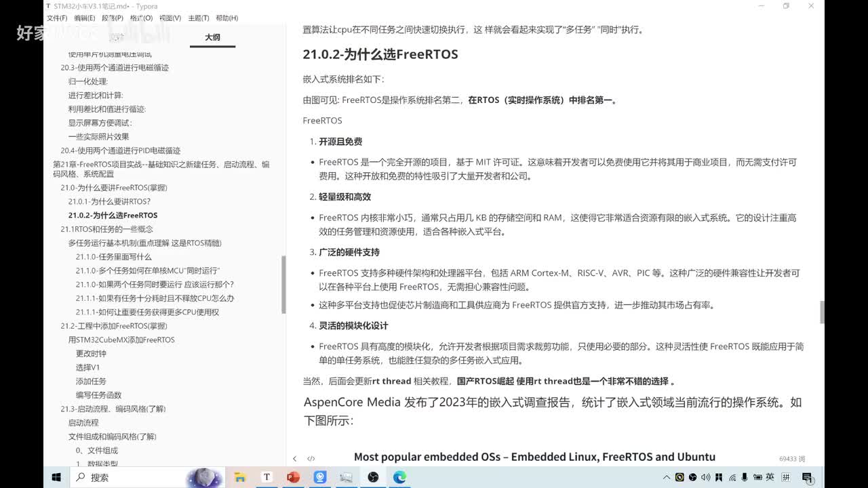Go to outline entry 添加任务
The image size is (868, 488).
point(91,382)
